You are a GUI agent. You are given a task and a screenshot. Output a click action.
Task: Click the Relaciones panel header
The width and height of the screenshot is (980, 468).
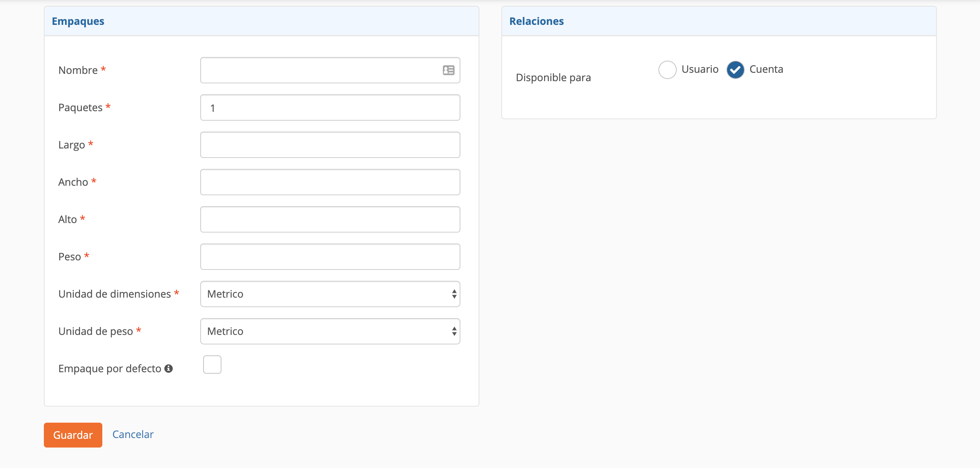[x=536, y=21]
